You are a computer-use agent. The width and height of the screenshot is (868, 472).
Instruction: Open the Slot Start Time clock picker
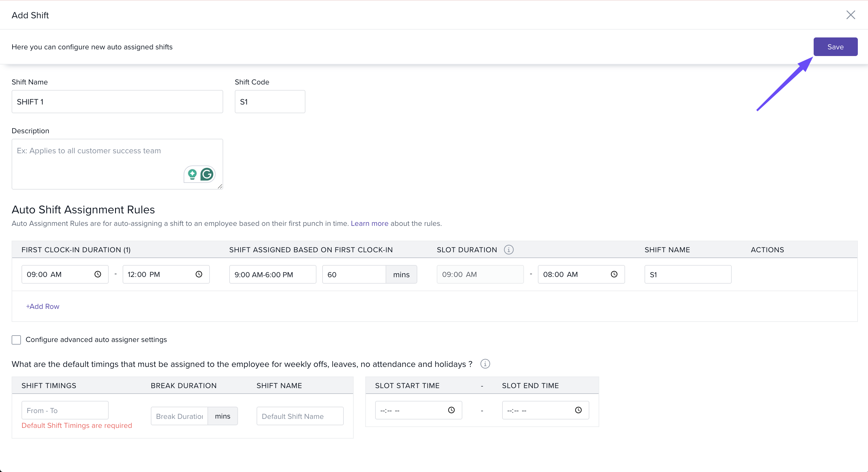451,410
